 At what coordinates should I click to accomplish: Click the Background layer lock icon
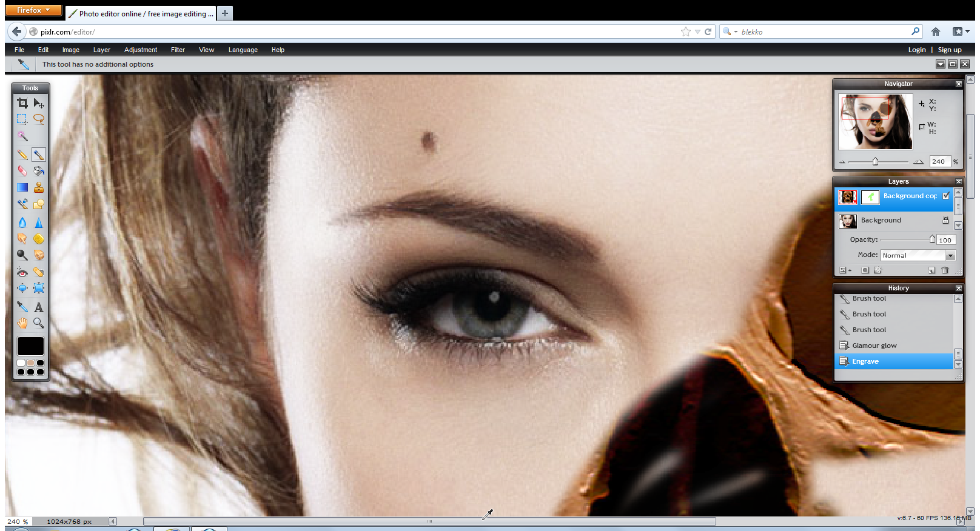tap(945, 220)
